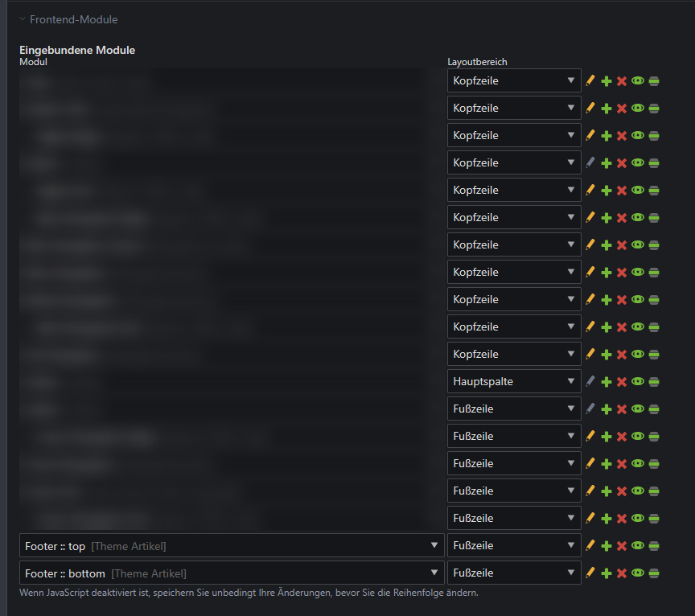Delete the Hauptspalte module row
Screen dimensions: 695x616
[622, 381]
